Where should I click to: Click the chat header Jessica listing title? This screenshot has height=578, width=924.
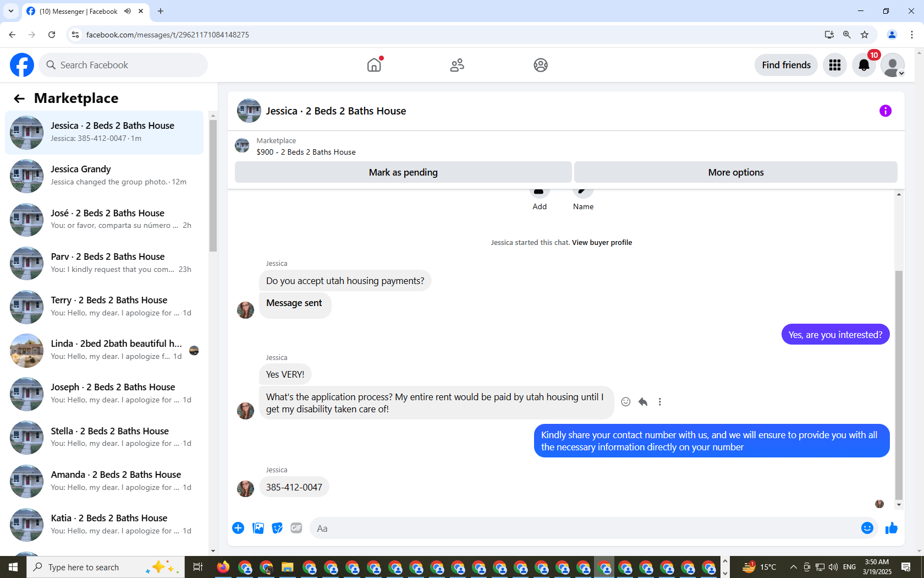336,111
